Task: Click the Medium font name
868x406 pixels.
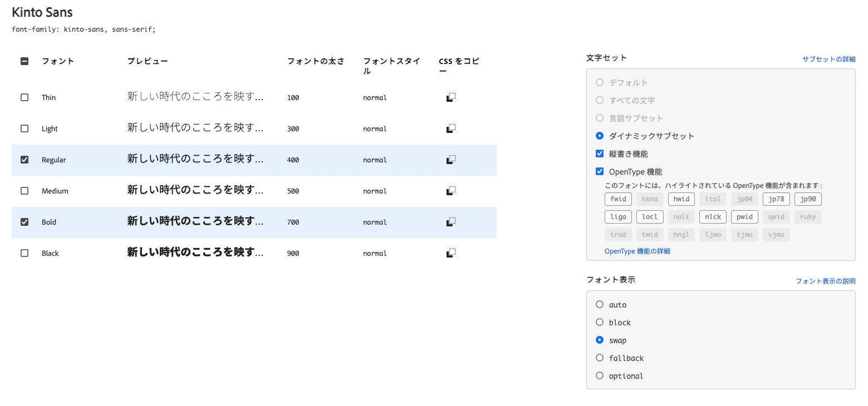Action: pyautogui.click(x=55, y=191)
